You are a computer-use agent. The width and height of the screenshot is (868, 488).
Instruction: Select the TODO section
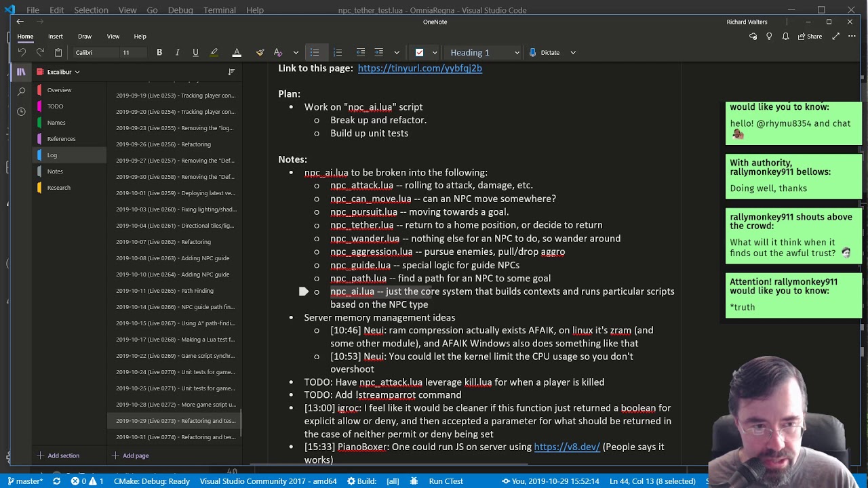coord(70,106)
